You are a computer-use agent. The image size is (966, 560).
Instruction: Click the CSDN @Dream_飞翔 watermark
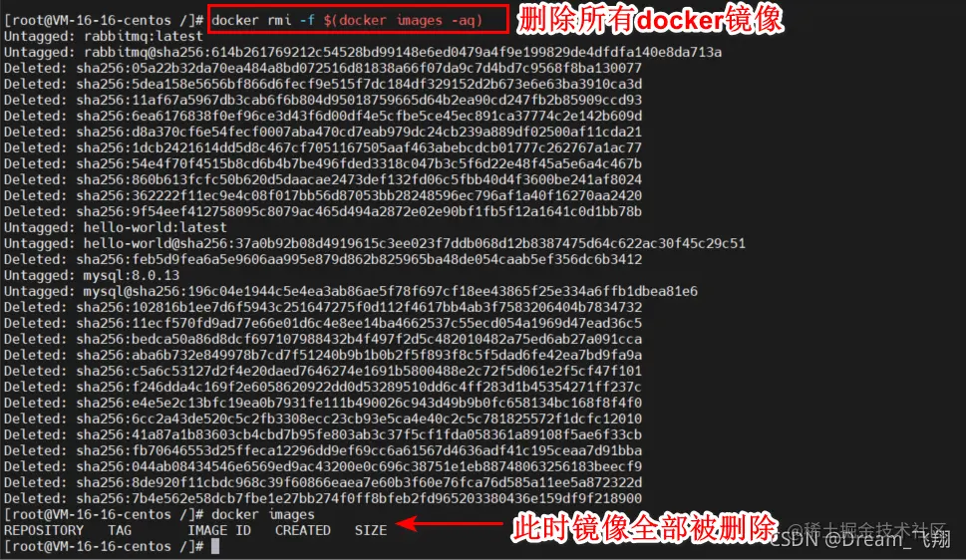tap(860, 540)
